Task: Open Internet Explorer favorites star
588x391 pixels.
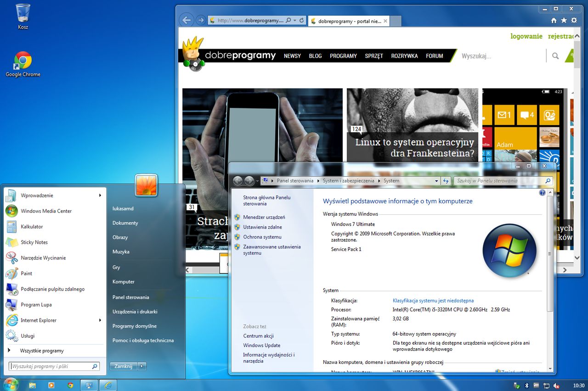Action: point(564,21)
